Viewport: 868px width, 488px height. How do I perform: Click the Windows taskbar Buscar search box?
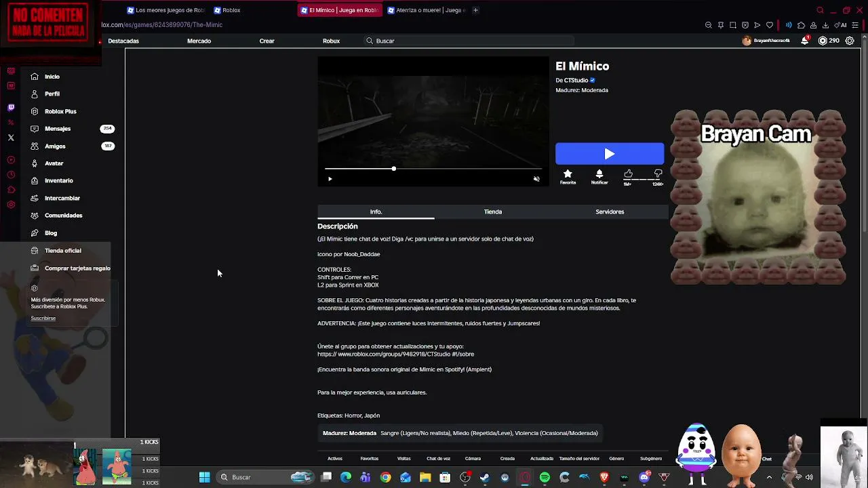[264, 477]
